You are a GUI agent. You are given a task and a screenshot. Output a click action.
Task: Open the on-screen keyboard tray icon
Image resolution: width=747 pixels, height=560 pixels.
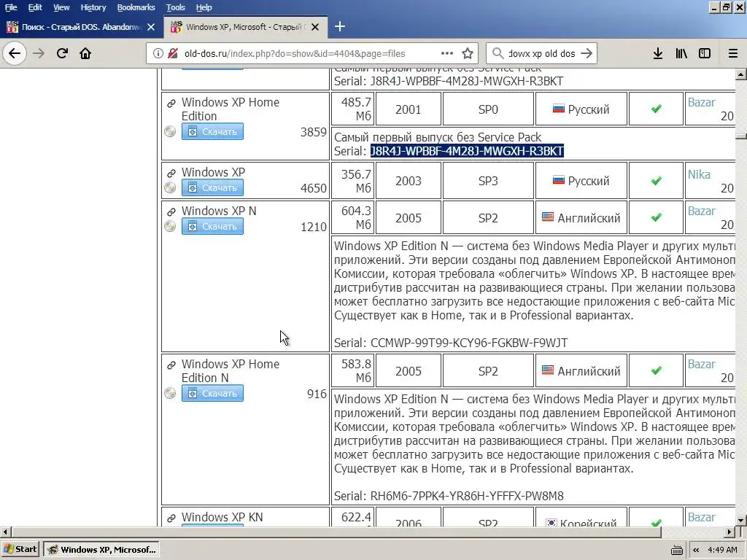click(x=676, y=550)
